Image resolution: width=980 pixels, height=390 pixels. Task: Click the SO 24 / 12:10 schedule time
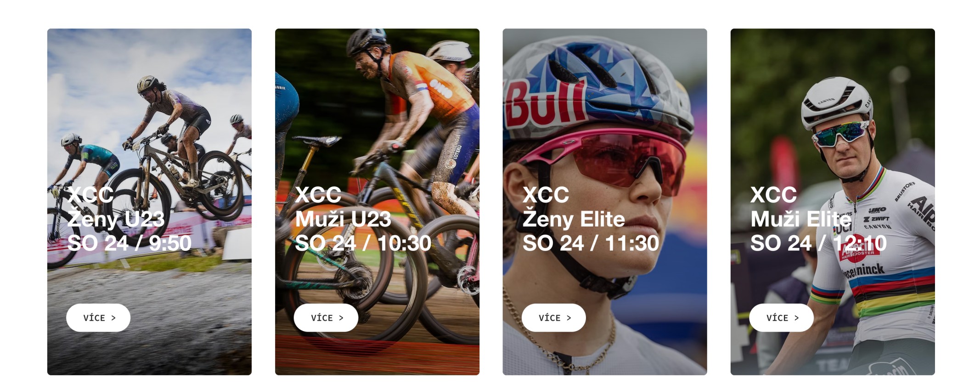[818, 243]
